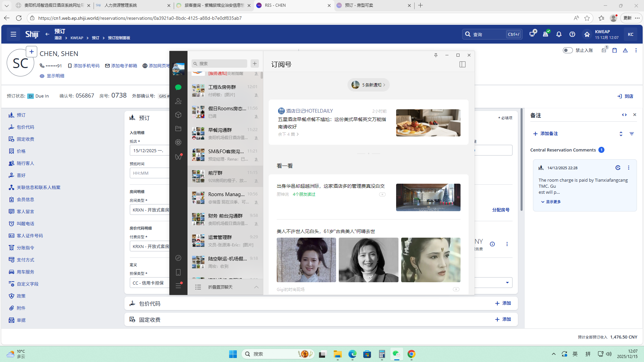Expand the 5条新通知 notification pill
Image resolution: width=644 pixels, height=362 pixels.
point(369,85)
